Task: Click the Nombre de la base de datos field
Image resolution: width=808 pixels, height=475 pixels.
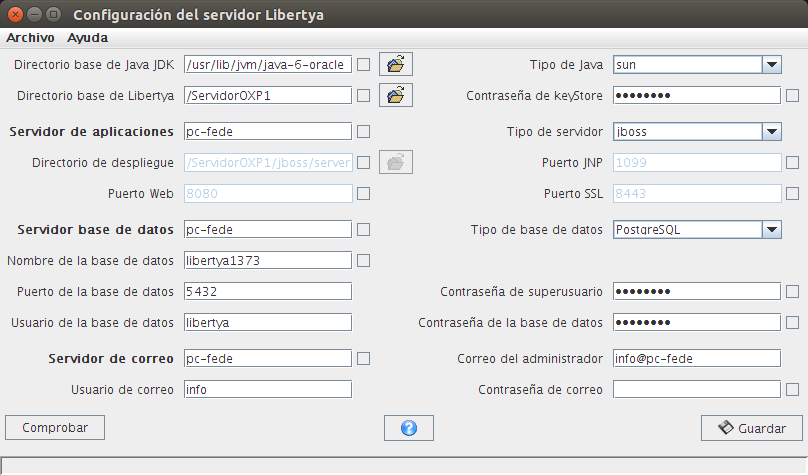Action: coord(268,261)
